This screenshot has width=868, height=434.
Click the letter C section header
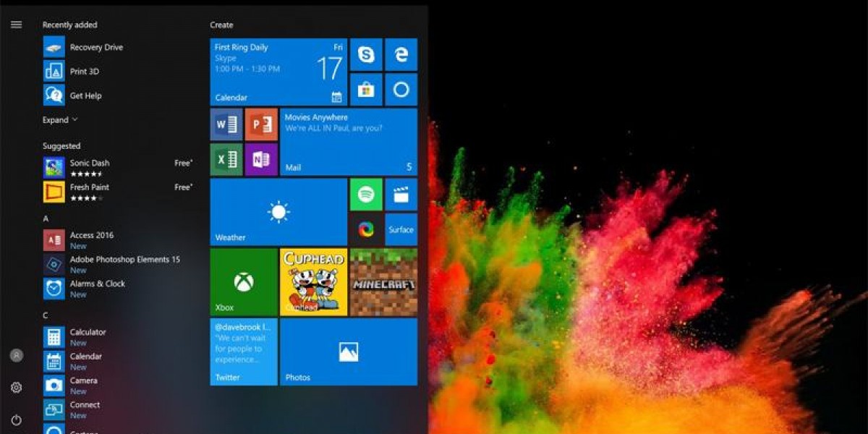tap(46, 315)
